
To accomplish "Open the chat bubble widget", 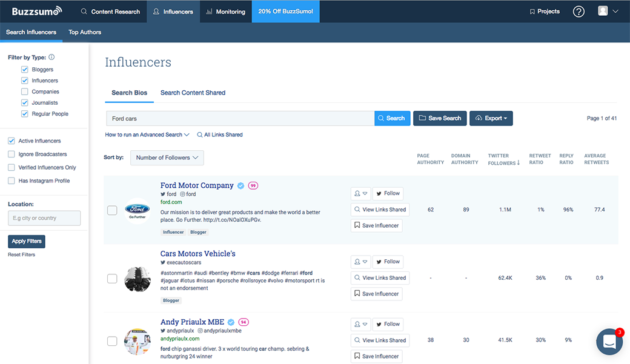I will [609, 342].
